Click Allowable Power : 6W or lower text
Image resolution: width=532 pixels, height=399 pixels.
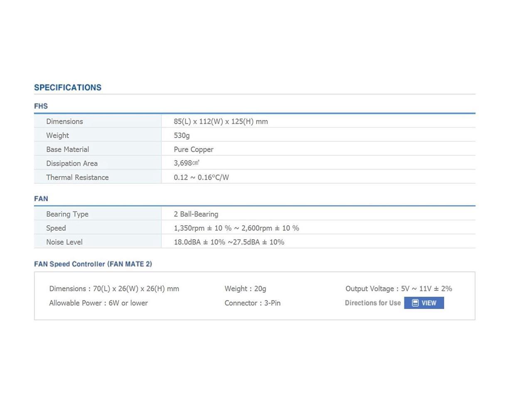tap(98, 303)
